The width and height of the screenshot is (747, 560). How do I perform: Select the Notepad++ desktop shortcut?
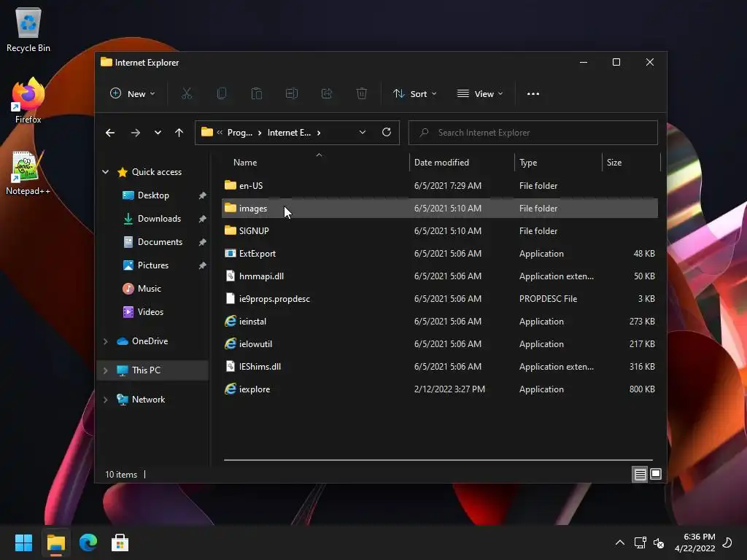28,173
